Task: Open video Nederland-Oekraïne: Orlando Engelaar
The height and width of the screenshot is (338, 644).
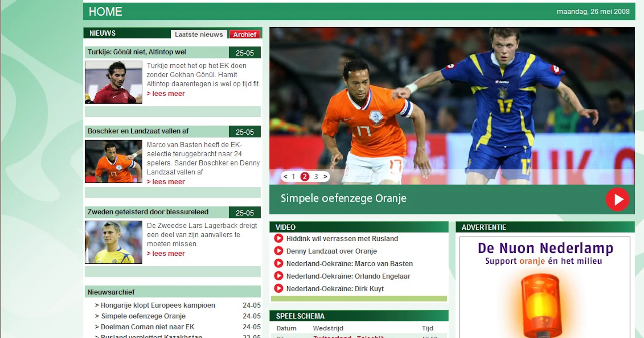Action: click(348, 276)
